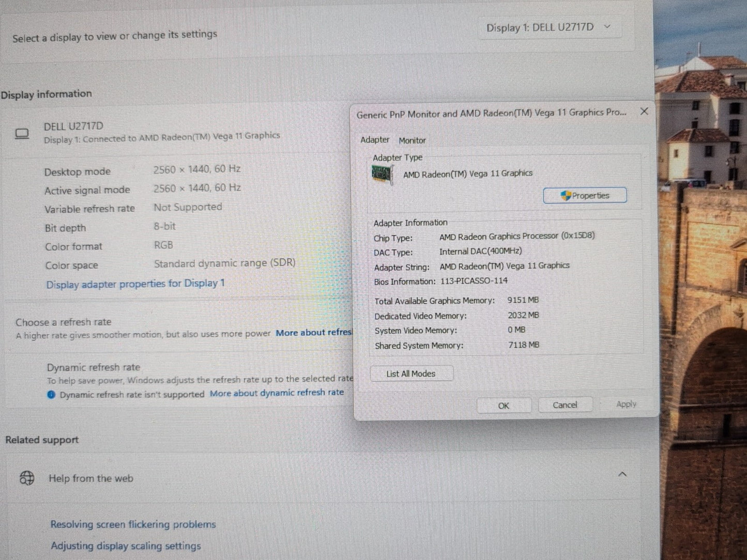Click the Bit depth value 8-bit
Screen dimensions: 747x560
pos(164,226)
